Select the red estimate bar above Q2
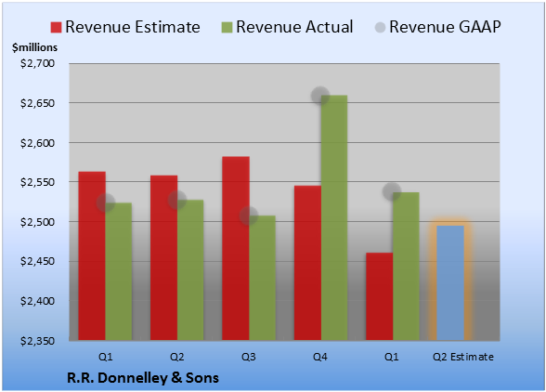Screen dimensions: 546x392 click(x=163, y=258)
